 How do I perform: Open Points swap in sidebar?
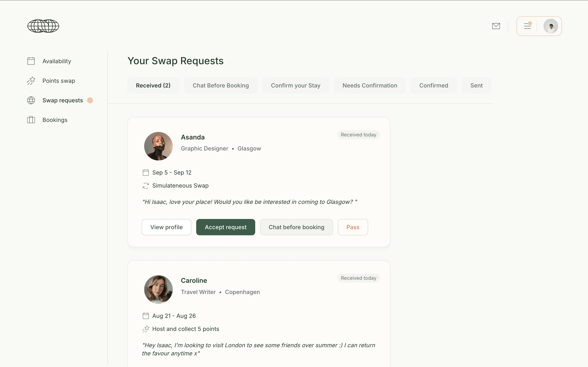click(x=59, y=81)
